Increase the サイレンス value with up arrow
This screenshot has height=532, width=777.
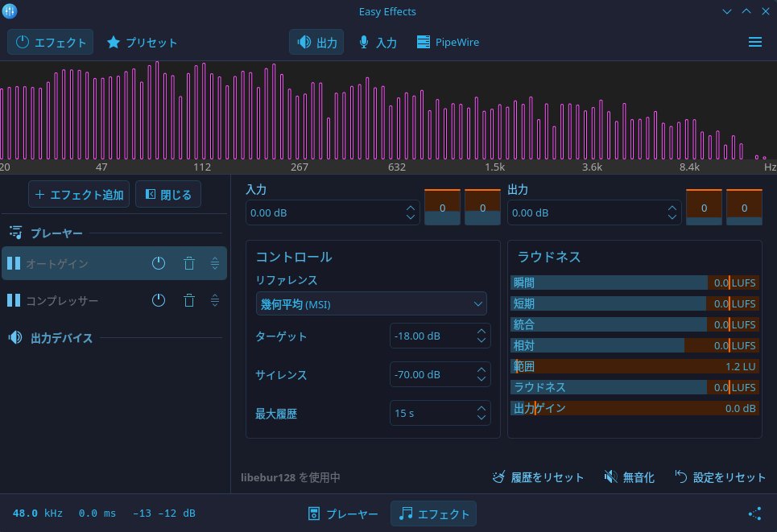point(481,370)
